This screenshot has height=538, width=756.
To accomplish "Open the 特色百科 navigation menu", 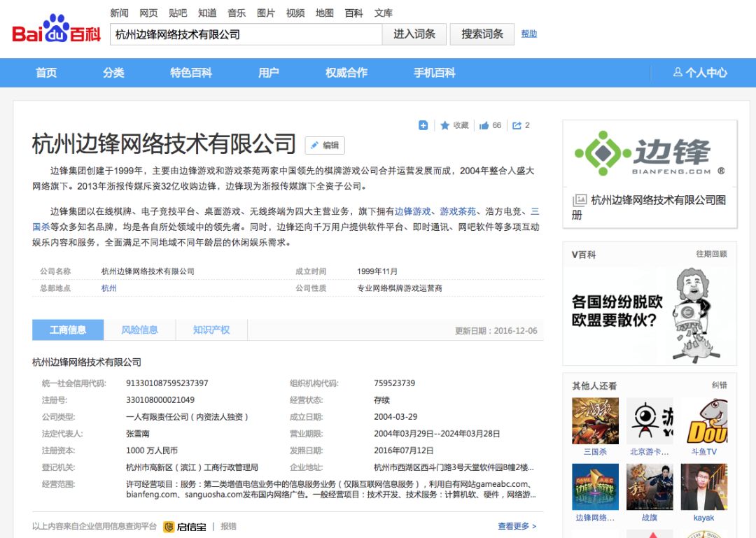I will 190,73.
